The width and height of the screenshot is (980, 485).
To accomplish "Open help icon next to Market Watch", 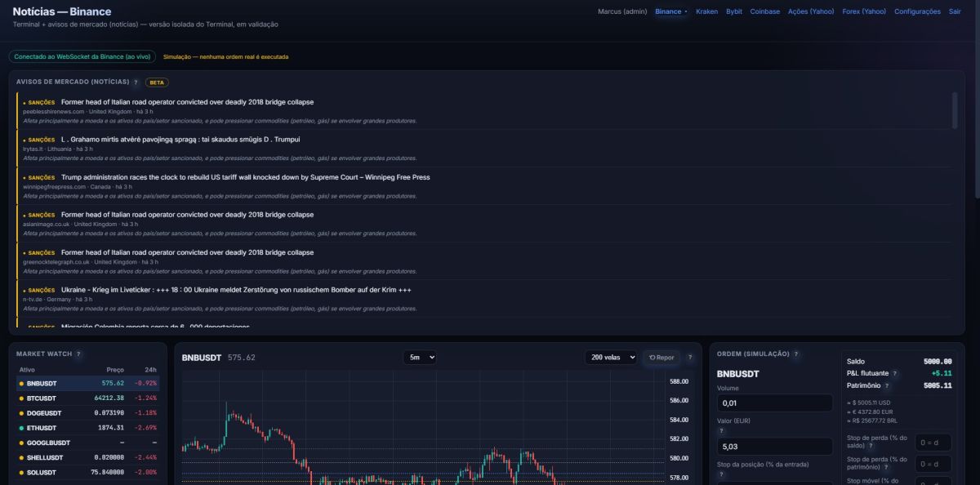I will [78, 354].
